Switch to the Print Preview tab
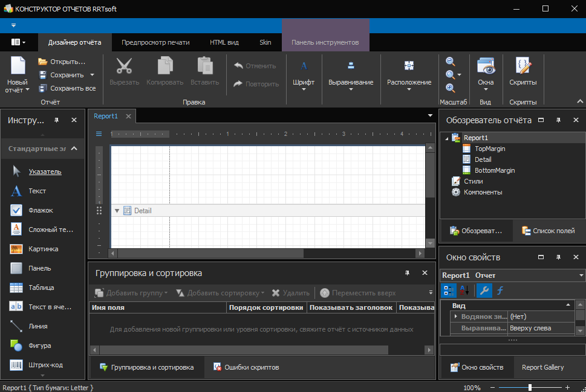The height and width of the screenshot is (392, 586). click(155, 42)
